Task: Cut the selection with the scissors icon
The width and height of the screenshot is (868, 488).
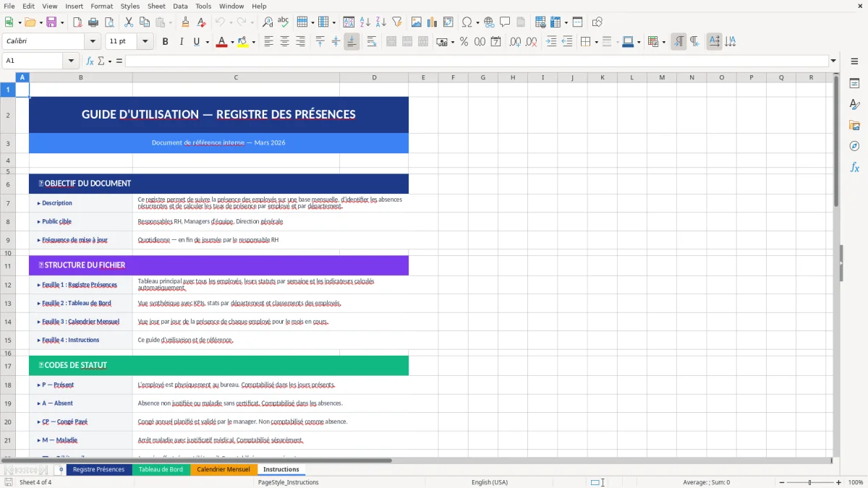Action: (x=128, y=22)
